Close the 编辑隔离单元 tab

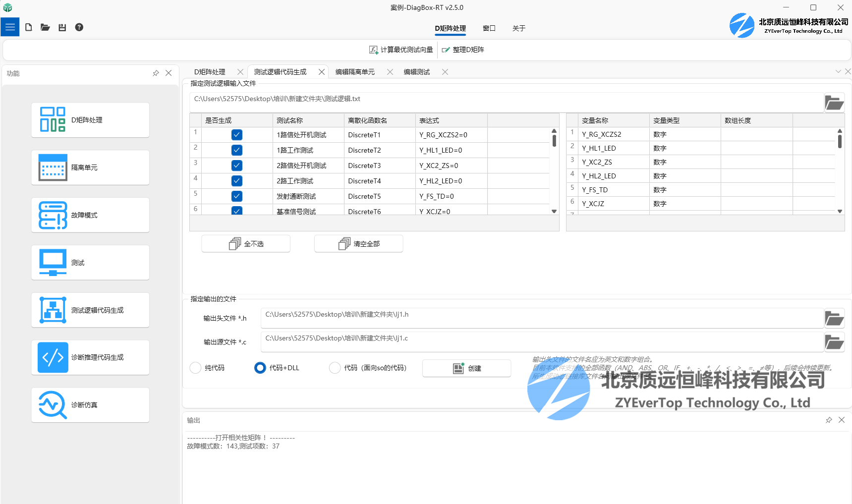coord(390,72)
